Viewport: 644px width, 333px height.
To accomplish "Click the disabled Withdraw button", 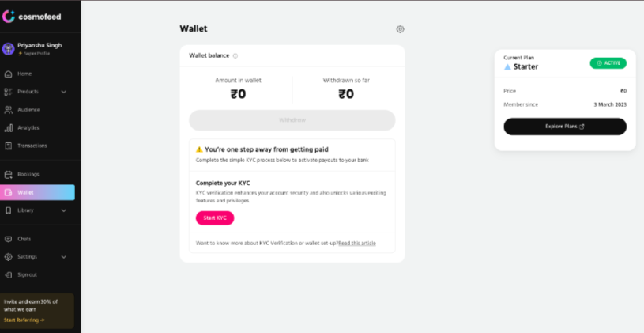I will pyautogui.click(x=292, y=120).
